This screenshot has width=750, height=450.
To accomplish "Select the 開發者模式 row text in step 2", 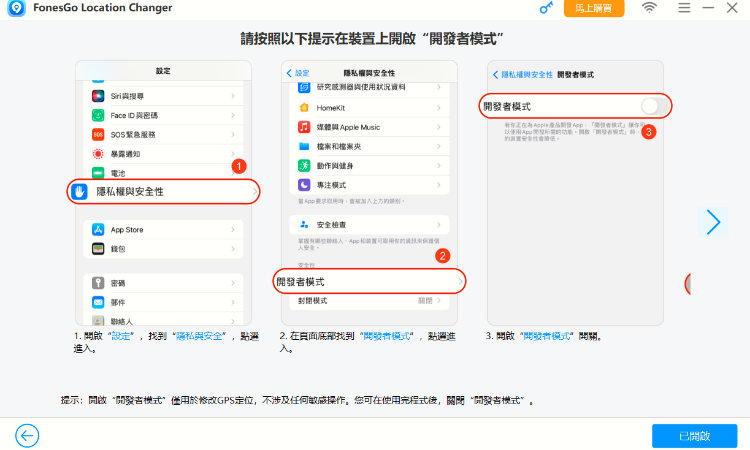I will click(x=300, y=282).
